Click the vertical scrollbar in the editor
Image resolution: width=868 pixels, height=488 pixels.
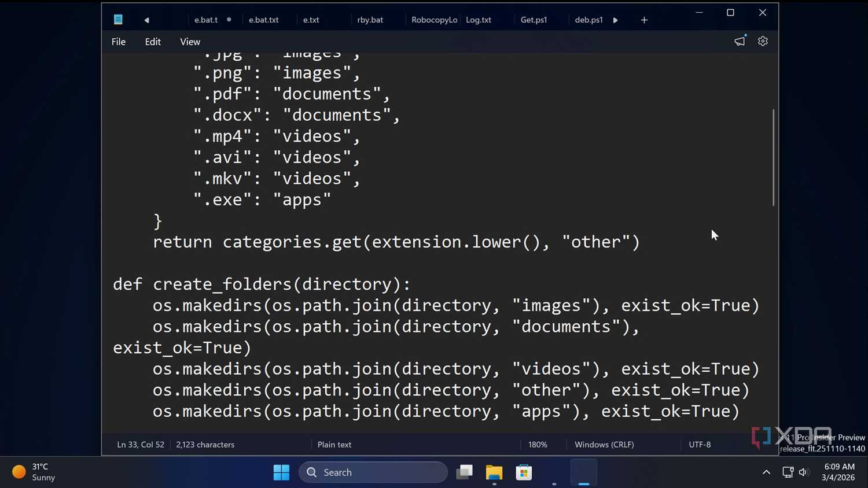773,157
